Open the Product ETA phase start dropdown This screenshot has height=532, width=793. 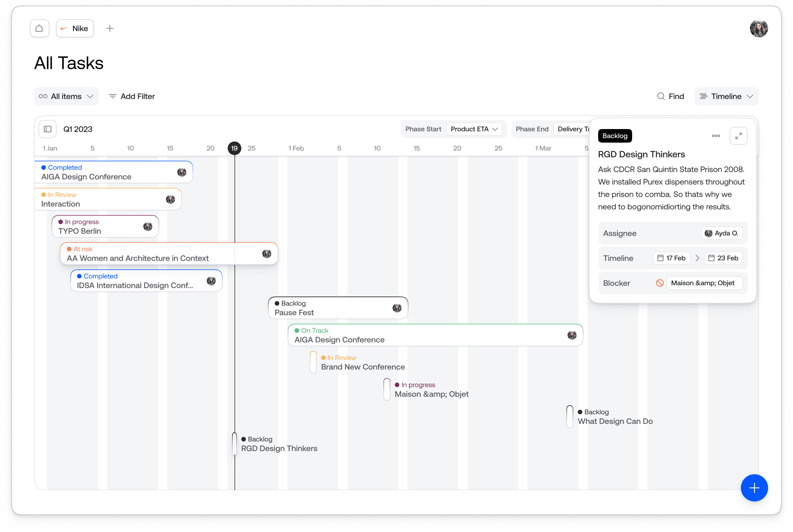point(474,129)
